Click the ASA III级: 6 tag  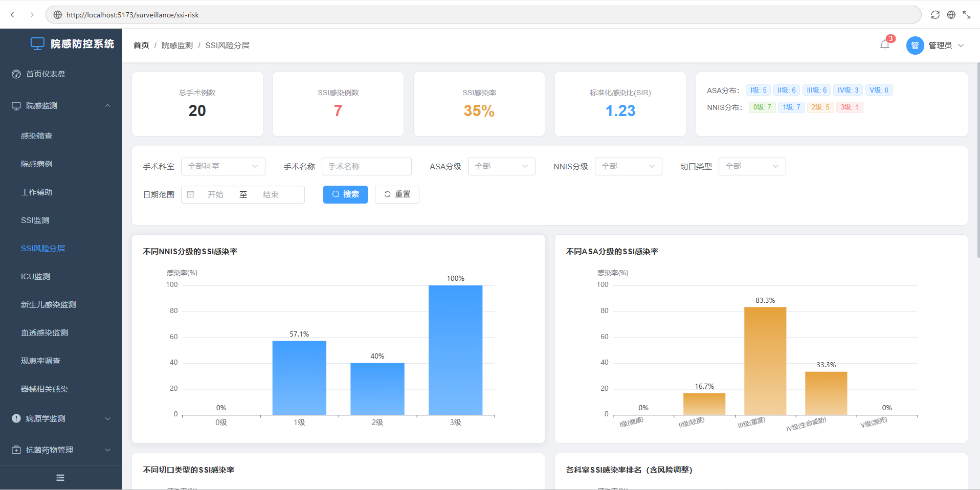(x=817, y=90)
